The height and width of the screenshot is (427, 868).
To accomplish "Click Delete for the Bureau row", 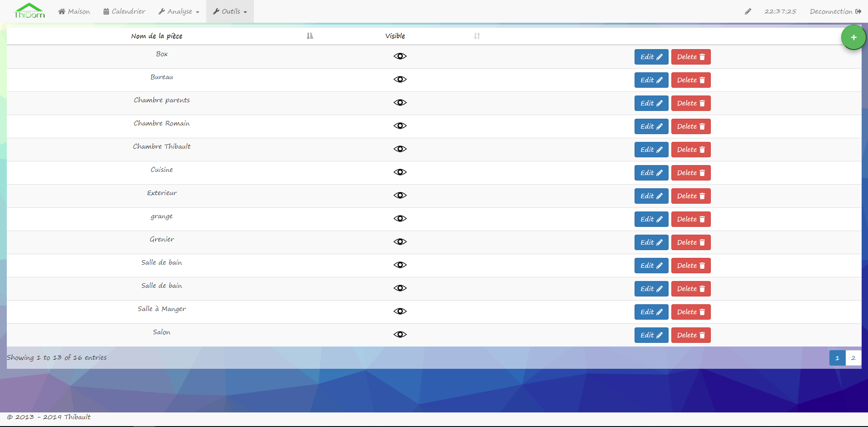I will click(691, 80).
